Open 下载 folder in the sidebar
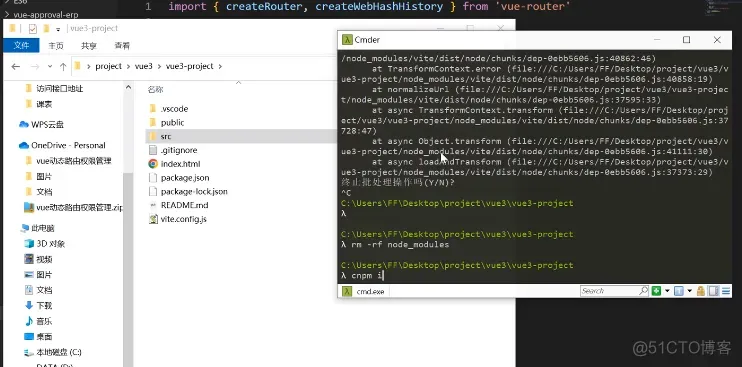 tap(44, 306)
